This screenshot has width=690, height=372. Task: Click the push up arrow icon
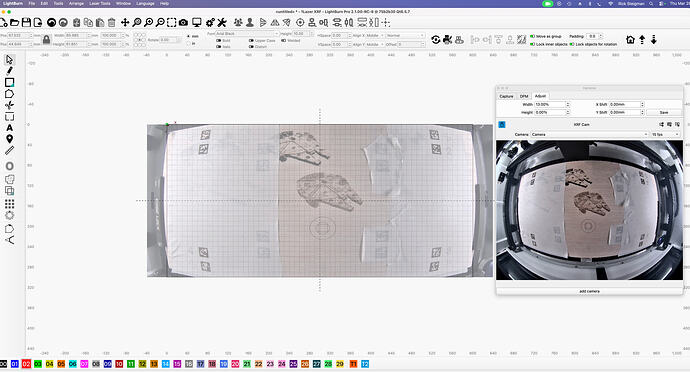point(642,40)
